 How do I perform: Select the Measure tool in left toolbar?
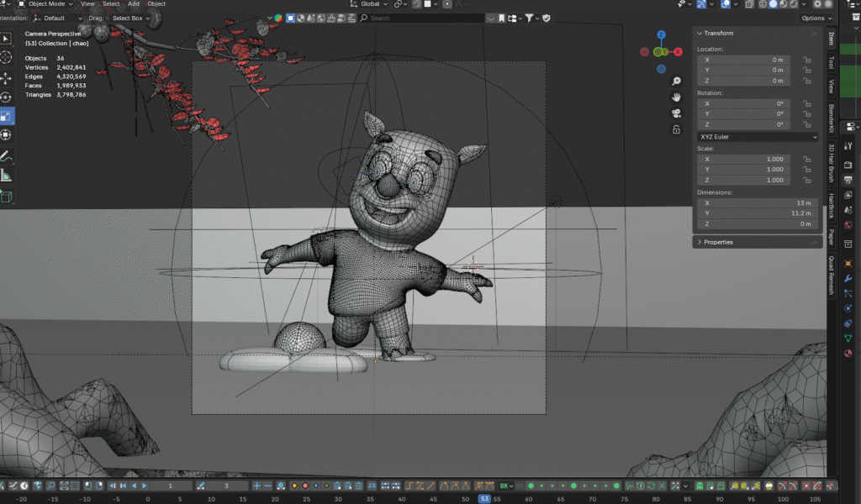(x=7, y=176)
